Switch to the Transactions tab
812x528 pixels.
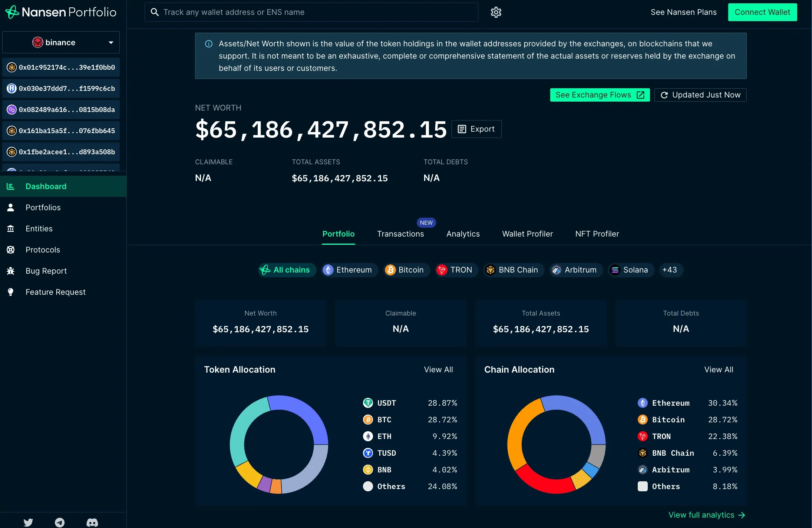tap(400, 234)
